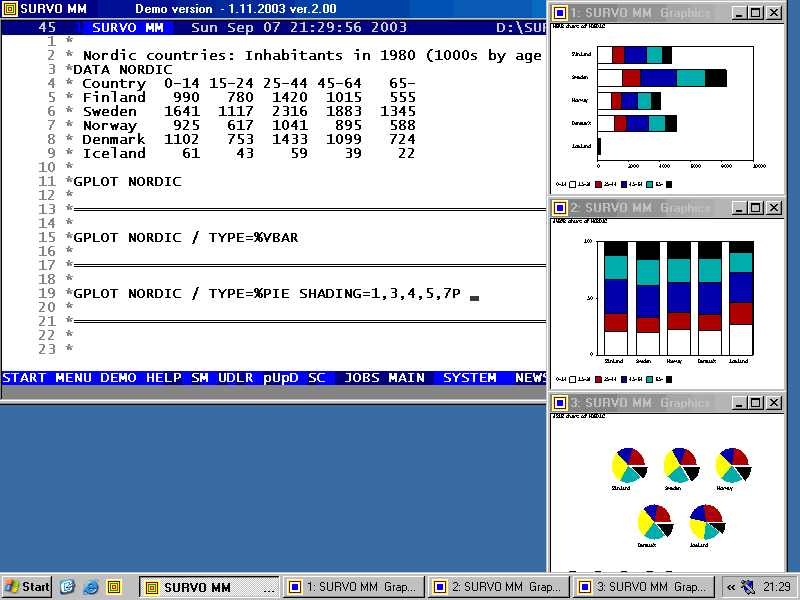Image resolution: width=800 pixels, height=600 pixels.
Task: Select the UDLR soft button
Action: coord(235,378)
